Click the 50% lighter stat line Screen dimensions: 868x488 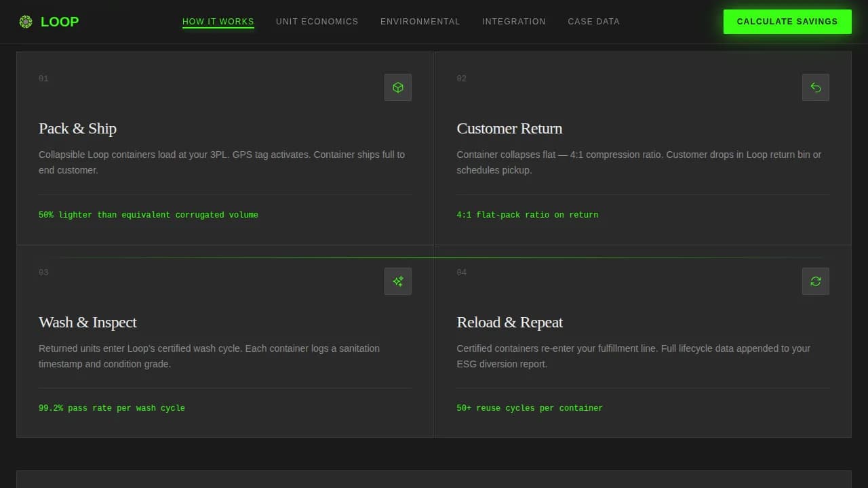[x=148, y=215]
